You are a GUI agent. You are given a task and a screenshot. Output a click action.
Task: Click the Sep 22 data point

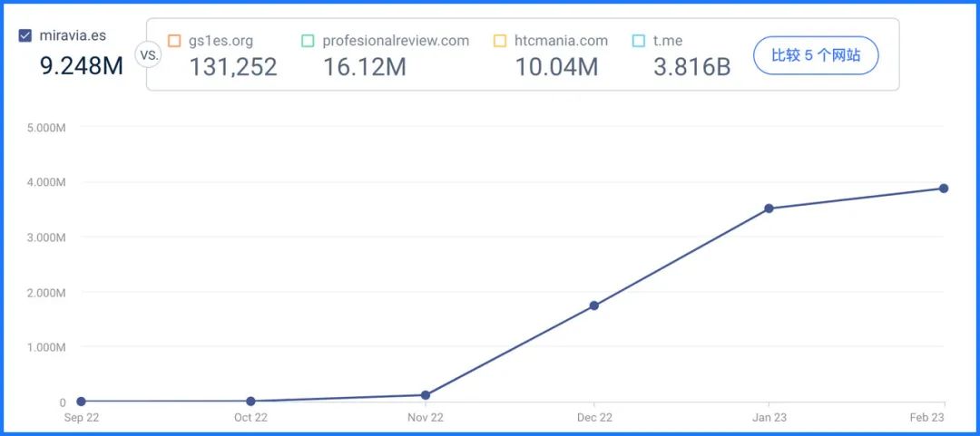[82, 402]
